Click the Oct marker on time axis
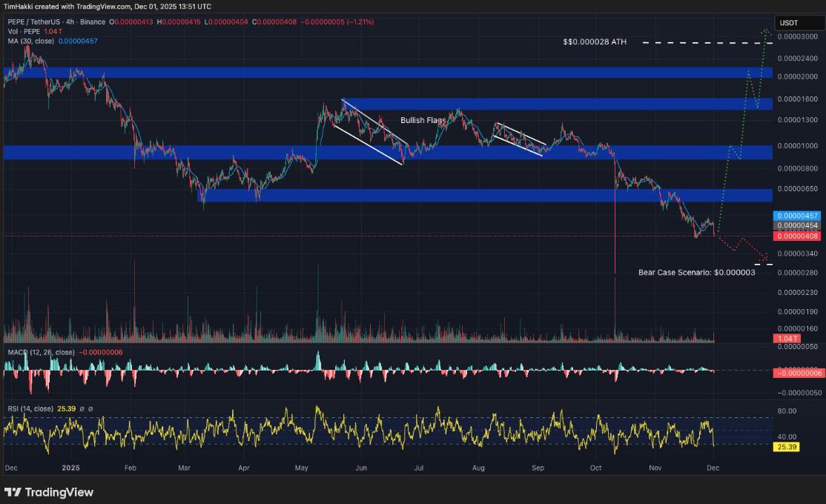This screenshot has width=826, height=504. (x=595, y=468)
